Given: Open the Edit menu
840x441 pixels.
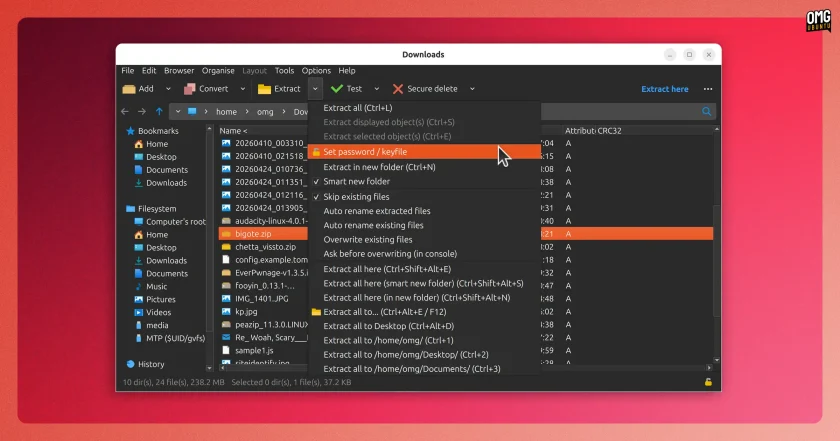Looking at the screenshot, I should [149, 71].
